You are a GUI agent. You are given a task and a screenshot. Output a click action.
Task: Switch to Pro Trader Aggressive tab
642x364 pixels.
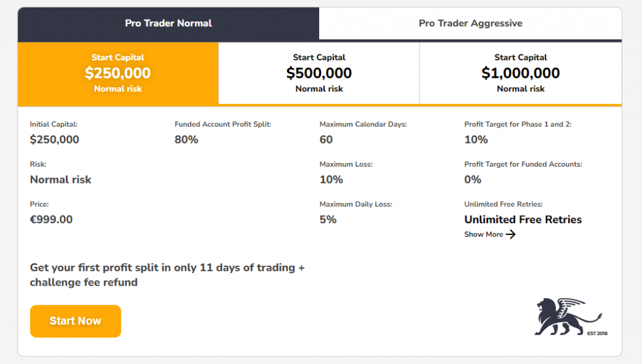[x=470, y=23]
